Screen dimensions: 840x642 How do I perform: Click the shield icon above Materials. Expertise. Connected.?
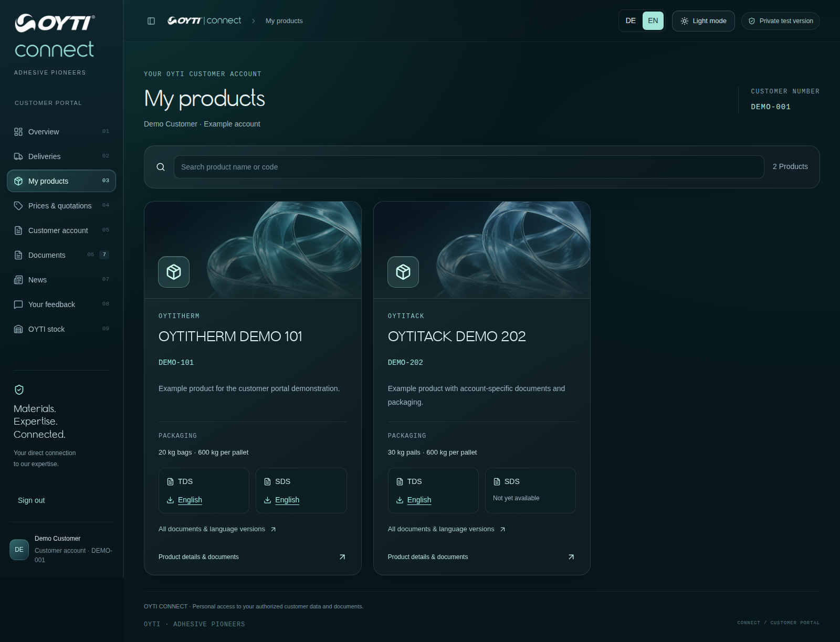click(19, 390)
